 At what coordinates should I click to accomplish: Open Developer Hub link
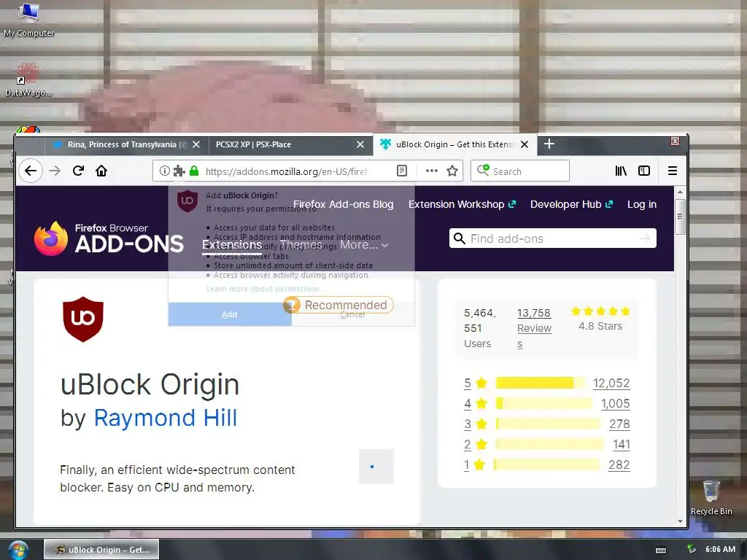coord(571,204)
